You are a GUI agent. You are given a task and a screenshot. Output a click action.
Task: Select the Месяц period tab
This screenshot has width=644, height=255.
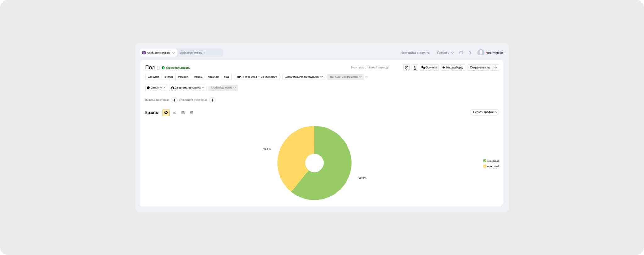[198, 77]
